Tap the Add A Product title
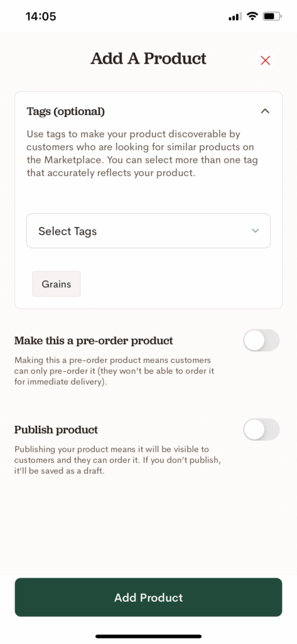 (148, 58)
